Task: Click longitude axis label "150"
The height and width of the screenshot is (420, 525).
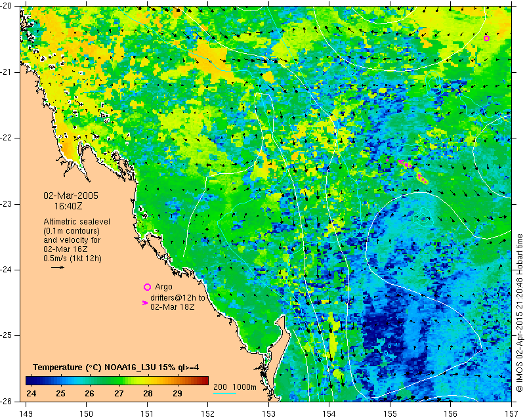Action: point(87,414)
